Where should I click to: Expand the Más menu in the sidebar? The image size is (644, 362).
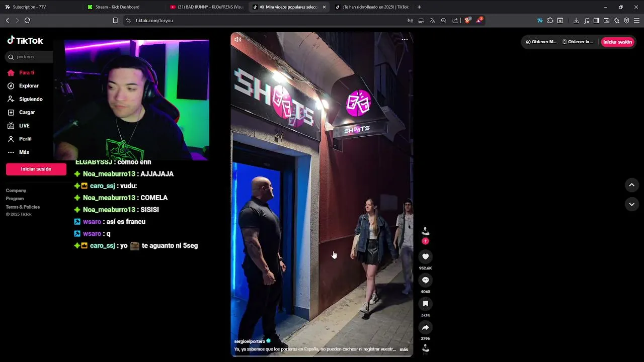[x=18, y=152]
